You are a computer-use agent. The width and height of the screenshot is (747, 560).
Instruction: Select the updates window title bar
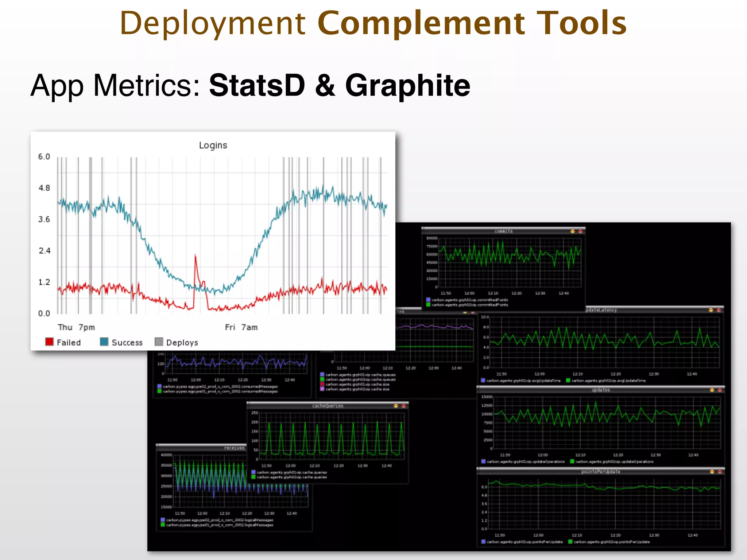601,390
